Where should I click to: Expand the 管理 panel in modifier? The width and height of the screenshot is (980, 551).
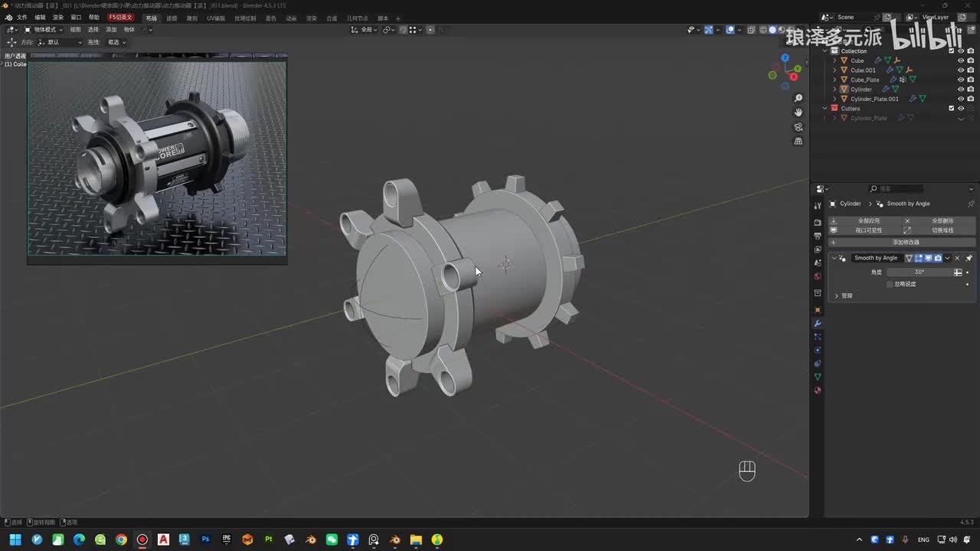(836, 295)
